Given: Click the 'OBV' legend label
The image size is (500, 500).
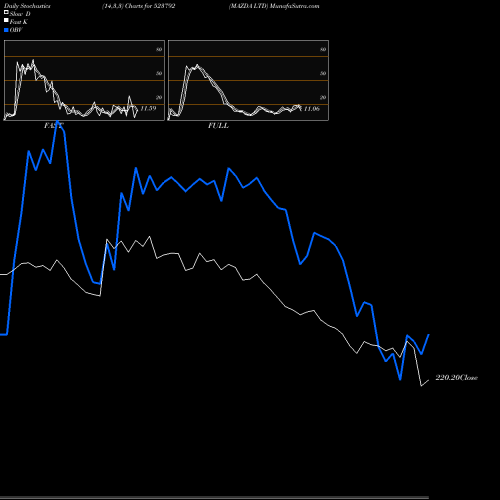Looking at the screenshot, I should click(x=16, y=30).
